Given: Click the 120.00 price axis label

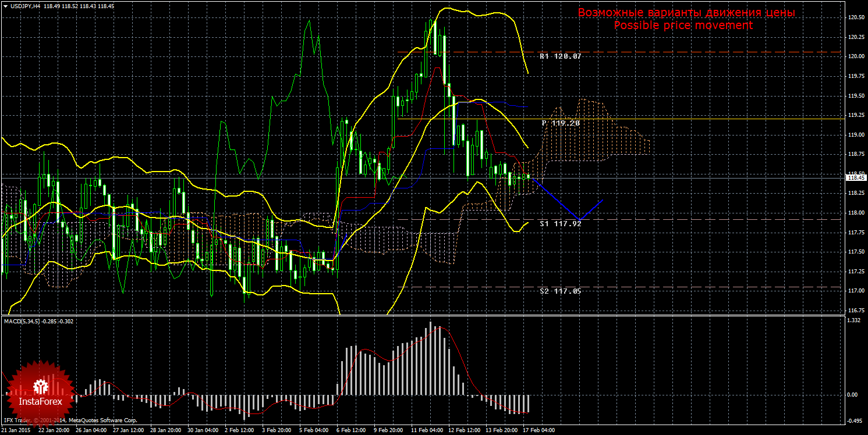Looking at the screenshot, I should [856, 57].
